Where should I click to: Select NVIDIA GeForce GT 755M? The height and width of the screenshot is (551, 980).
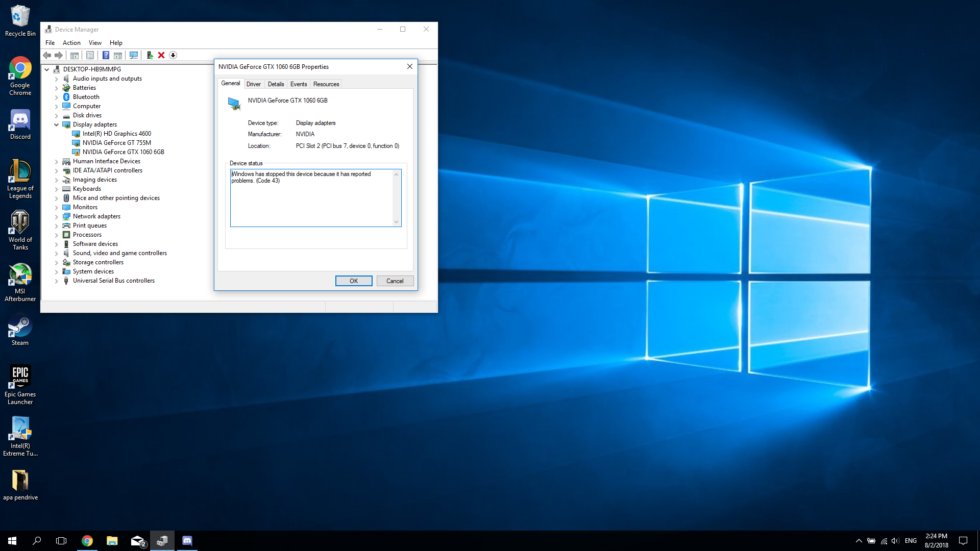coord(117,143)
